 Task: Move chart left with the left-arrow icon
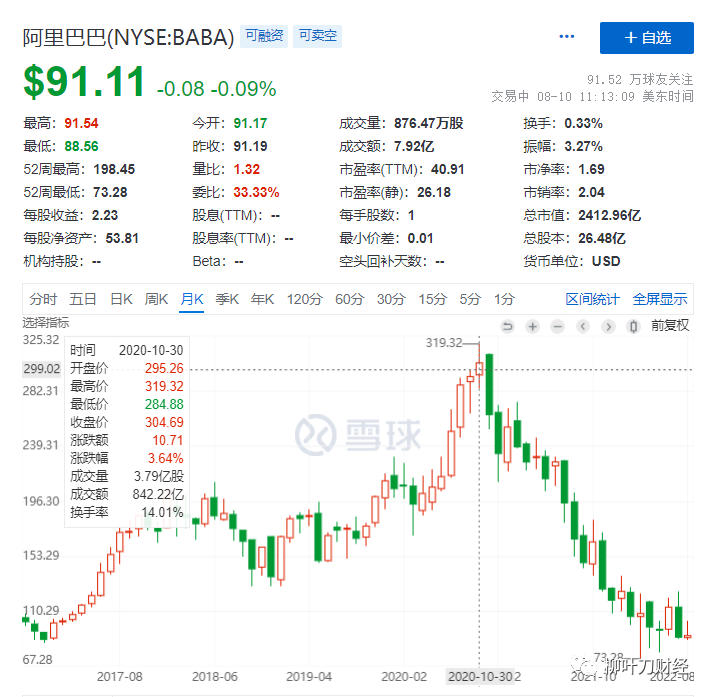[x=583, y=326]
